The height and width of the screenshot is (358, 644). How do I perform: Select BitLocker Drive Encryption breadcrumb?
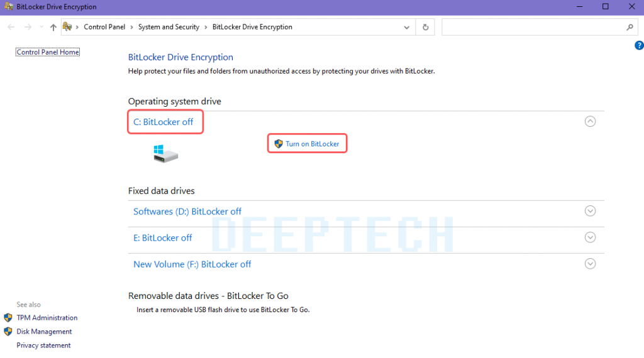click(252, 26)
